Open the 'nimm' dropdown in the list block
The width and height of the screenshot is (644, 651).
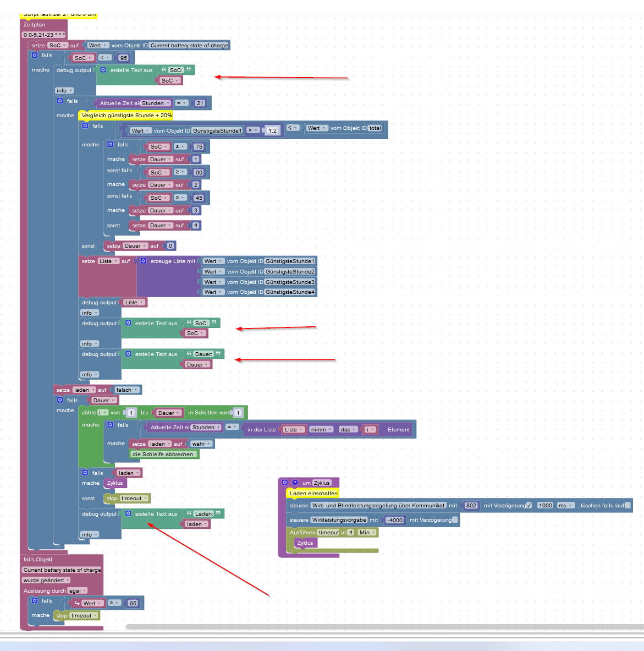click(x=321, y=430)
